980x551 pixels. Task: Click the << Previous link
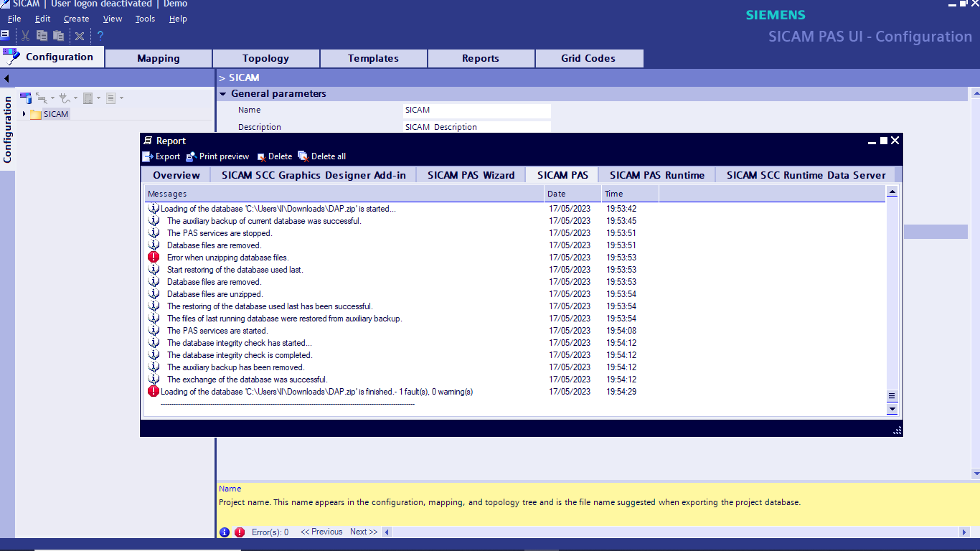click(x=321, y=532)
